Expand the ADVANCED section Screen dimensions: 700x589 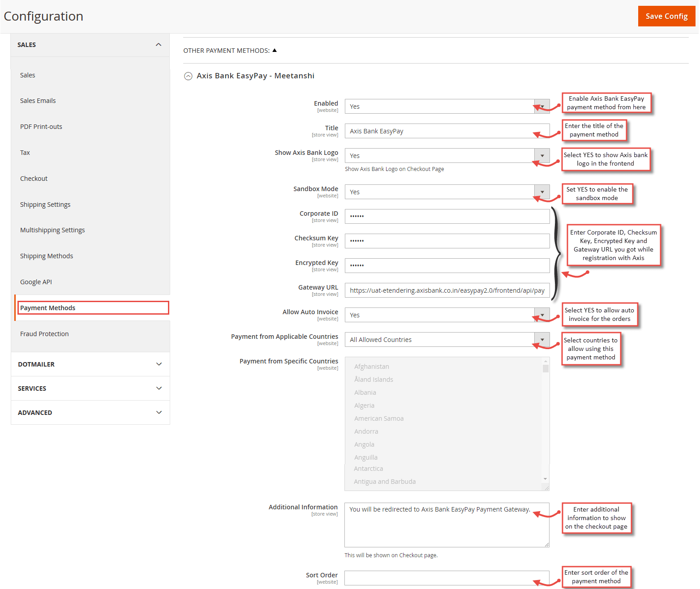tap(159, 412)
